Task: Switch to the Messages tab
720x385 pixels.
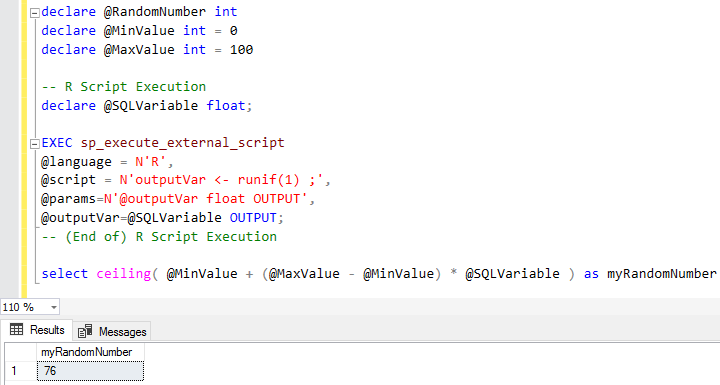Action: point(112,331)
